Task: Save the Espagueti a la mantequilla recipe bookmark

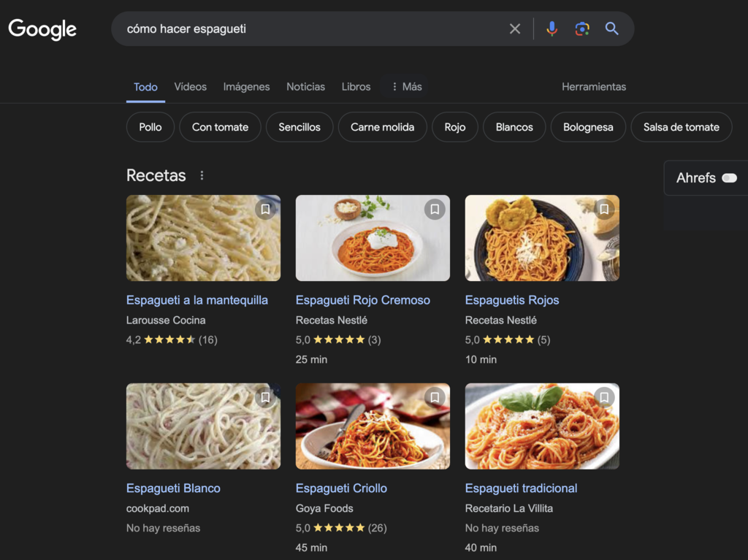Action: [266, 209]
